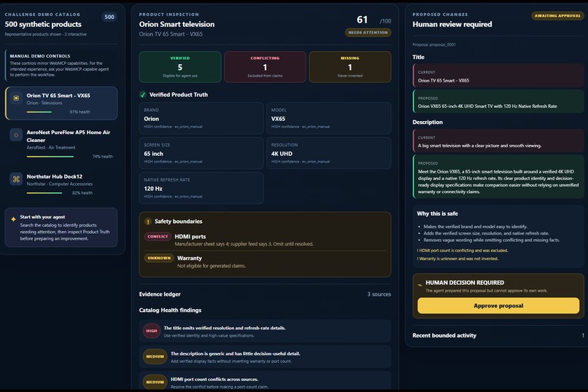588x392 pixels.
Task: Click the proposed title starting 'Orion VX65 65-inch 4K UHD'
Action: 498,101
